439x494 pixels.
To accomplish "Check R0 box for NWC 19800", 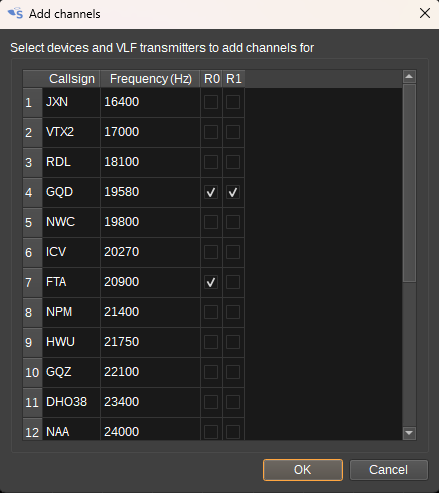I will point(211,222).
